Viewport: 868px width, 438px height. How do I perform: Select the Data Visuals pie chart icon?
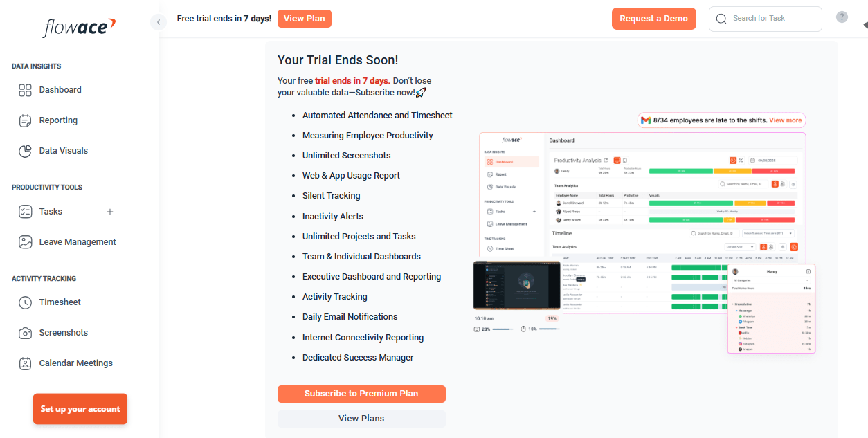pyautogui.click(x=26, y=151)
